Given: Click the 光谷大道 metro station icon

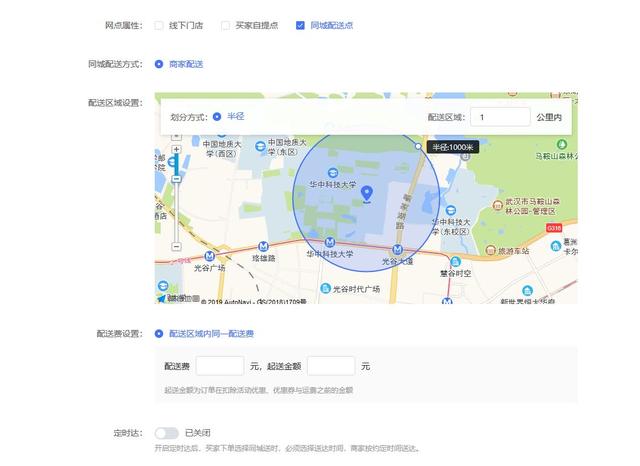Looking at the screenshot, I should point(397,249).
